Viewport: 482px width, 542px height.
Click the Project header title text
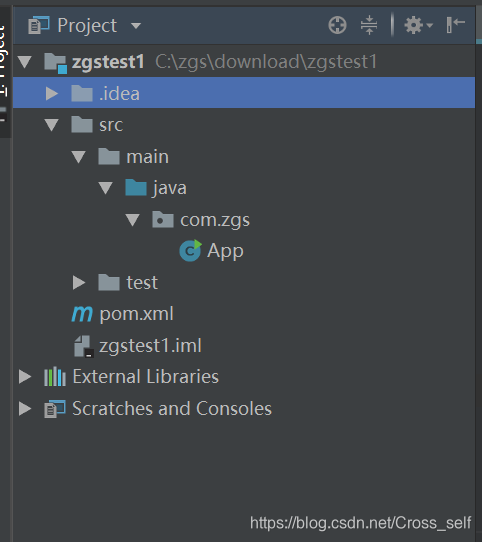[x=87, y=26]
